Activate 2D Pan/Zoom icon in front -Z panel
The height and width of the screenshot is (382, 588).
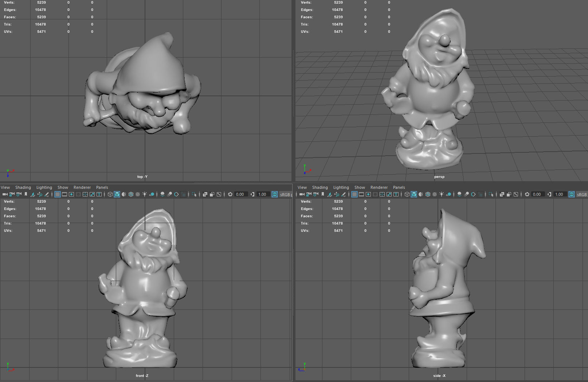coord(40,194)
